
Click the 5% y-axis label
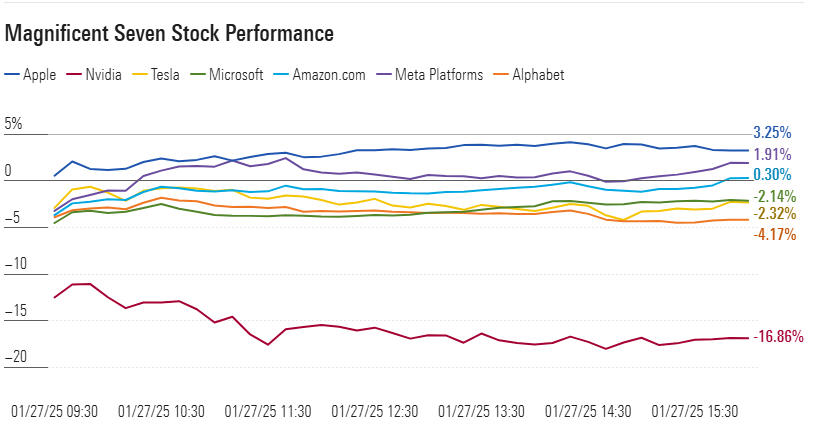13,125
